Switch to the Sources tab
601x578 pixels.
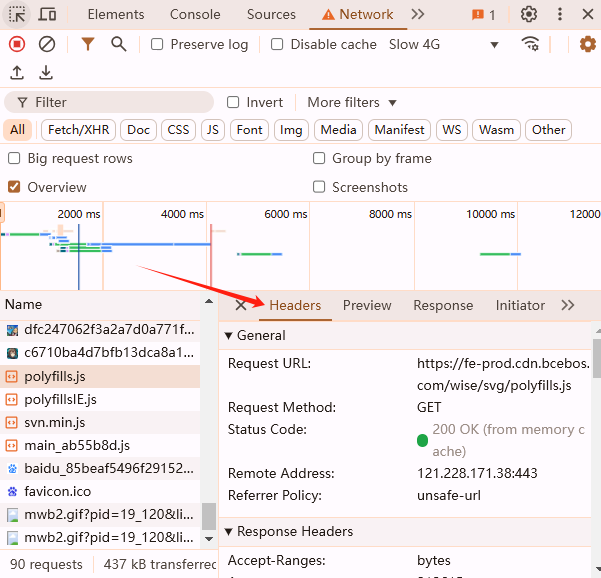point(271,15)
